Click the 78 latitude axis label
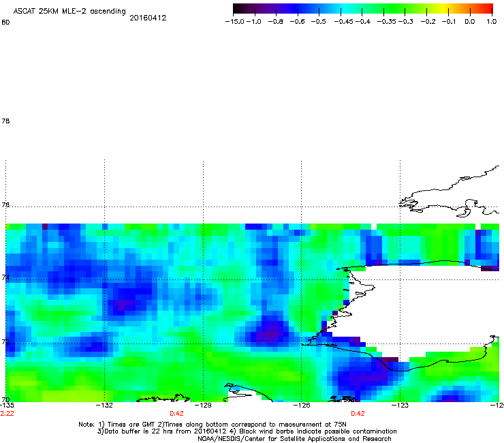This screenshot has height=443, width=504. click(x=5, y=121)
